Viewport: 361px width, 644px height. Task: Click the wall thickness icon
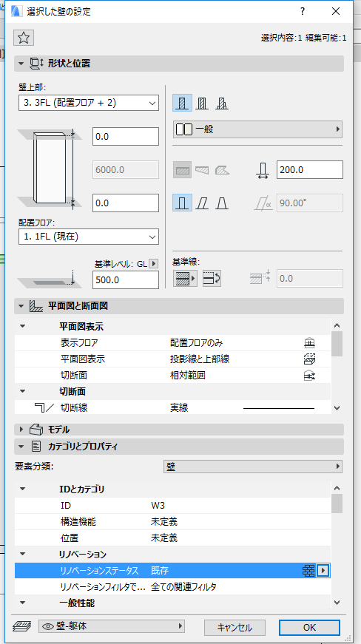(263, 169)
